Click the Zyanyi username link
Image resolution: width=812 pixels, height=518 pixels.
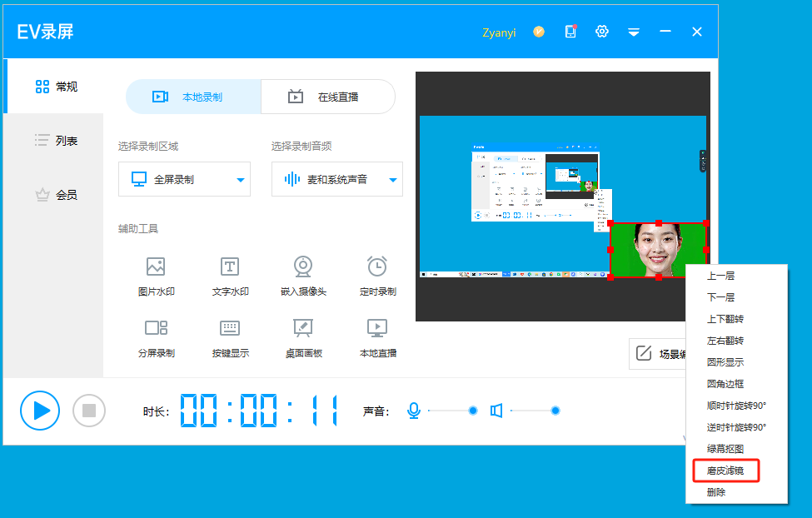pos(499,32)
